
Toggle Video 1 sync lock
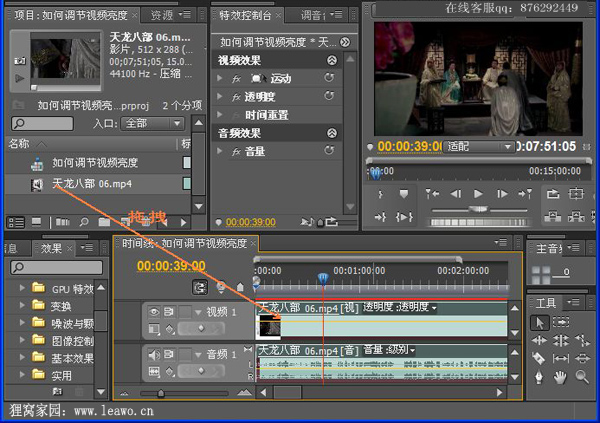[168, 312]
